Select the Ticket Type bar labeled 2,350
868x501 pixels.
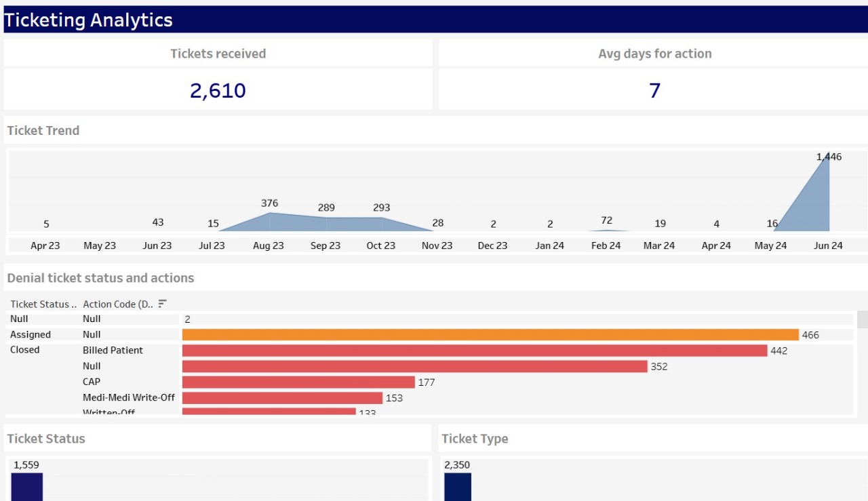pos(458,487)
